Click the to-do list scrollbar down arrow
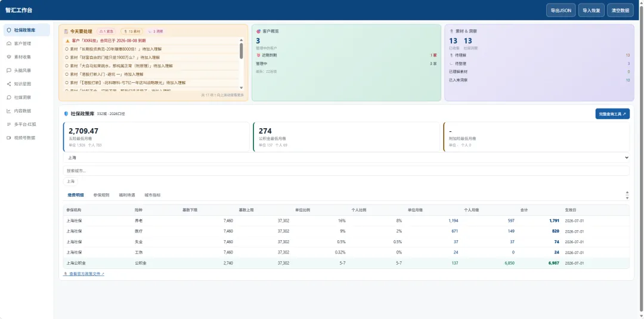Viewport: 644px width, 319px height. tap(241, 88)
